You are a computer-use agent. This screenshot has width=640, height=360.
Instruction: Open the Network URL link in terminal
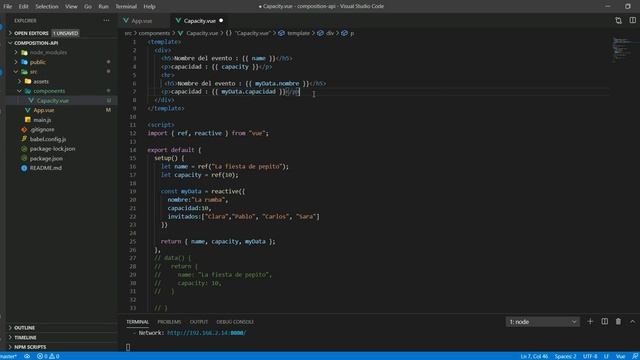tap(207, 333)
